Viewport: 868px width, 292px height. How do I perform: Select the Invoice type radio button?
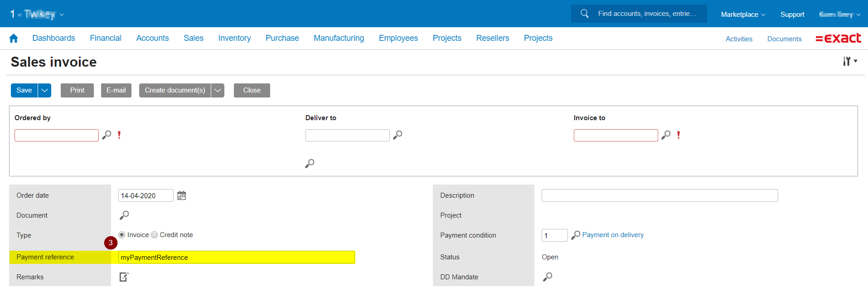122,235
